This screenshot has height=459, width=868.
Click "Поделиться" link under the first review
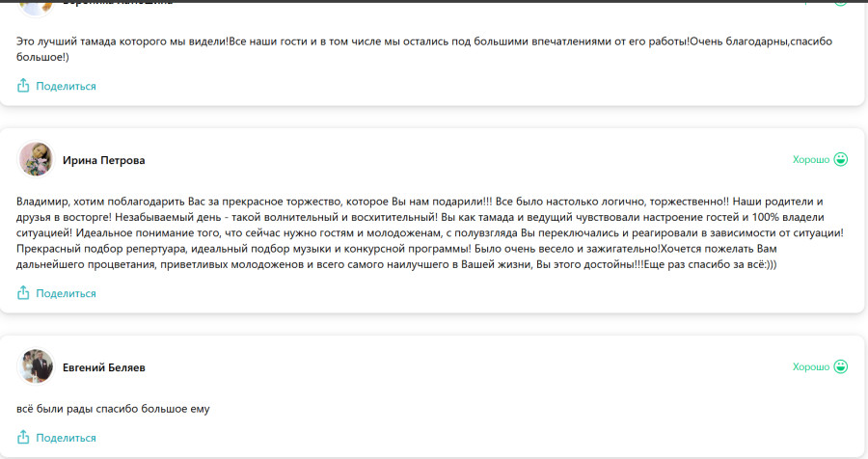[x=66, y=86]
